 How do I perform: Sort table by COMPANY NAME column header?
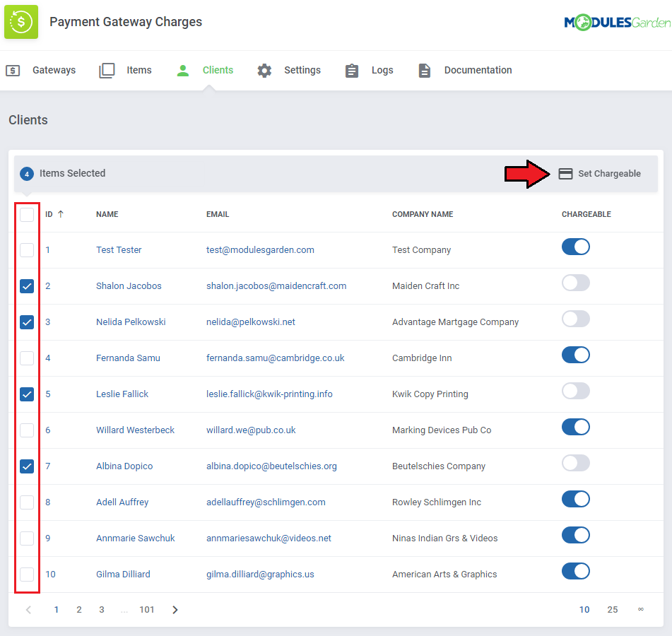pos(423,214)
